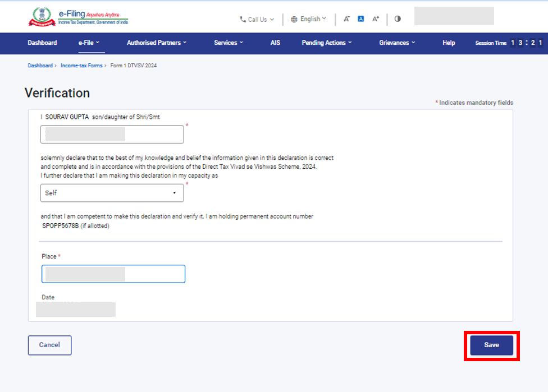Open the Grievances menu
This screenshot has width=548, height=392.
click(397, 43)
